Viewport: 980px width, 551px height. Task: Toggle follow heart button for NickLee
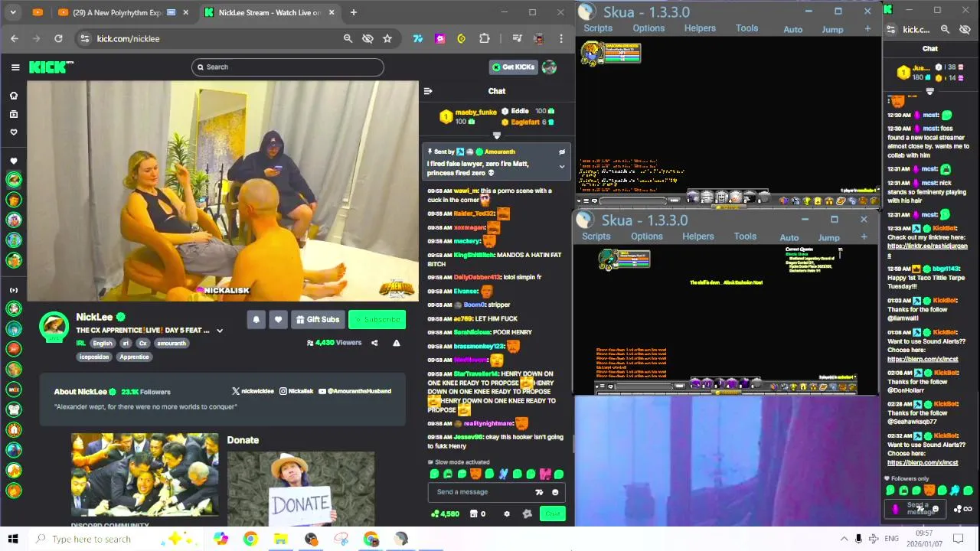click(x=278, y=319)
